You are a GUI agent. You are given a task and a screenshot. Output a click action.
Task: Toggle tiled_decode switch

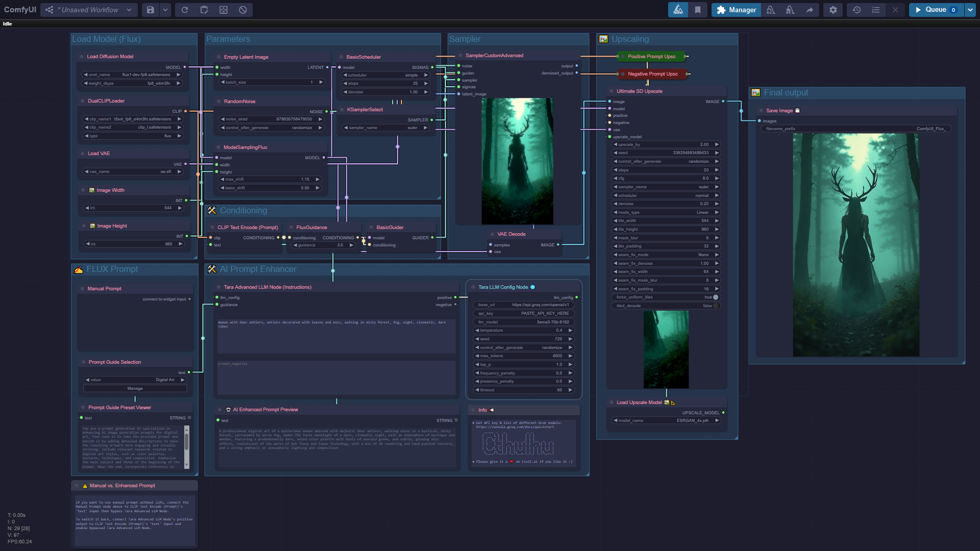(715, 306)
